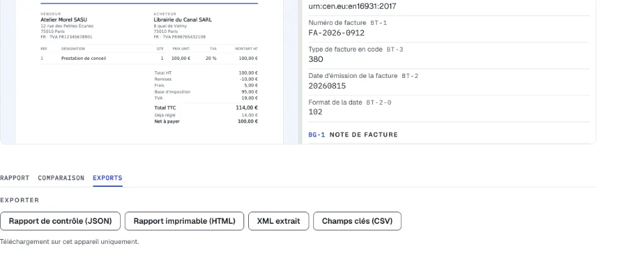Click the TVA amount 19,00 €
644x258 pixels.
250,98
